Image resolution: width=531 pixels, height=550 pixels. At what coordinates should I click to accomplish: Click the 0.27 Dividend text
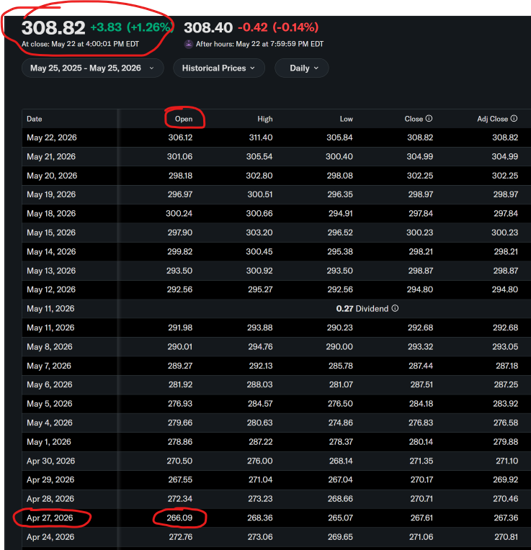(362, 309)
